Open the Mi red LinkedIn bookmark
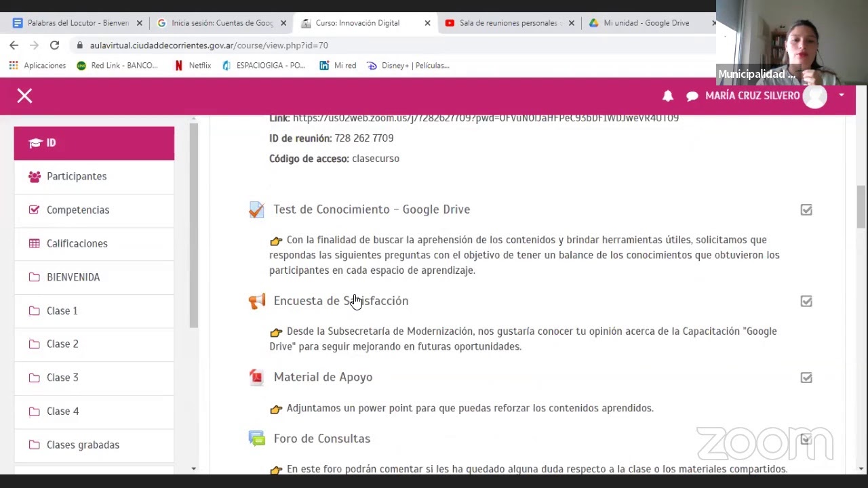The image size is (868, 488). tap(338, 66)
